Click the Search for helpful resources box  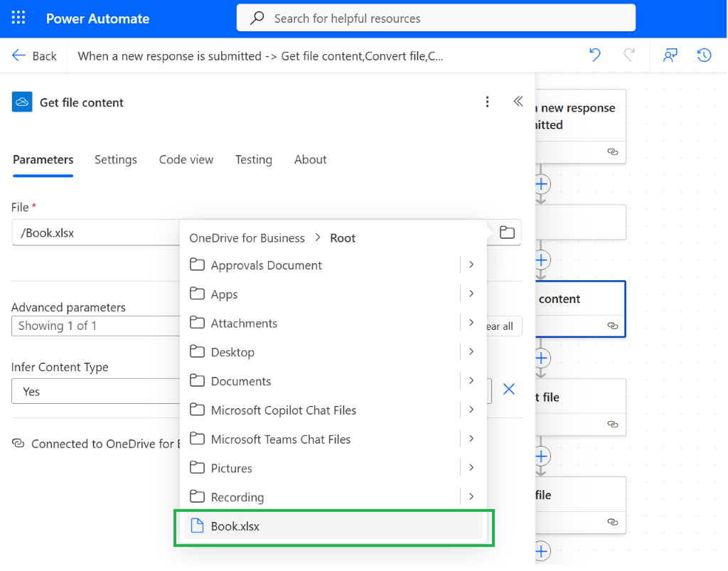point(436,18)
